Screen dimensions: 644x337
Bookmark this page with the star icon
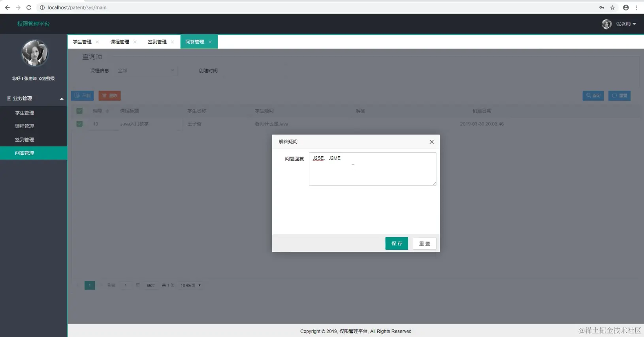point(612,7)
